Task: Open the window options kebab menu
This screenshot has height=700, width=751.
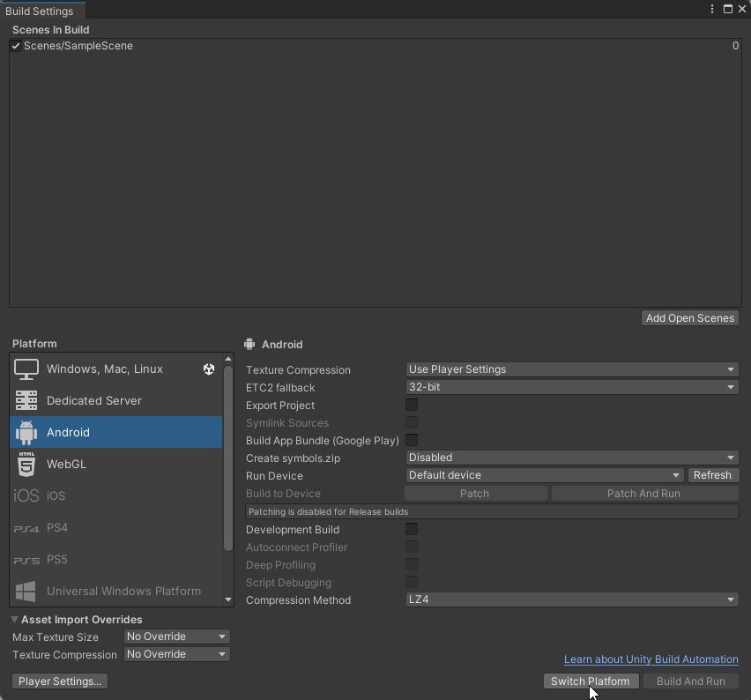Action: tap(712, 9)
